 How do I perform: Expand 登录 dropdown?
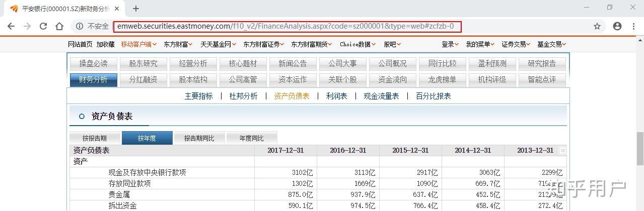[450, 44]
